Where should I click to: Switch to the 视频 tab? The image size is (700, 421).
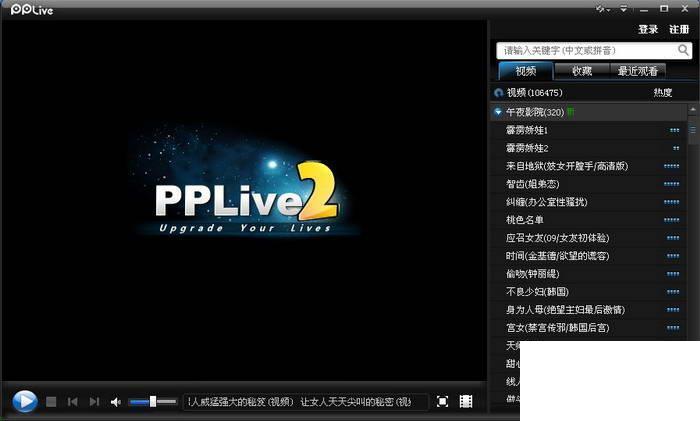tap(525, 71)
